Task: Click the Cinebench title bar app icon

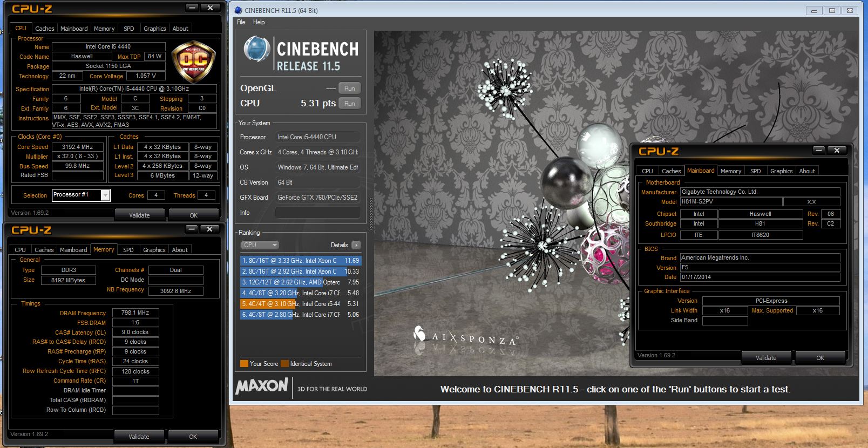Action: click(x=238, y=10)
